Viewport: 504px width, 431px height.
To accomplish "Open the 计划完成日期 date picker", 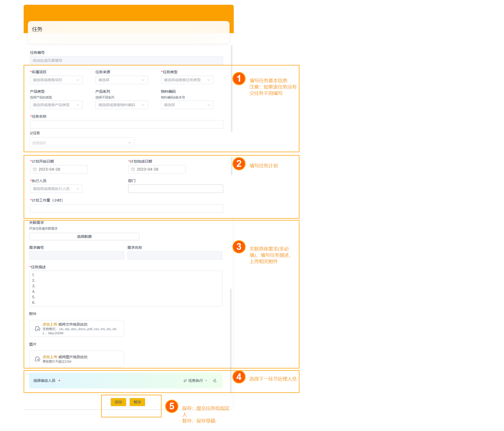I will tap(157, 169).
